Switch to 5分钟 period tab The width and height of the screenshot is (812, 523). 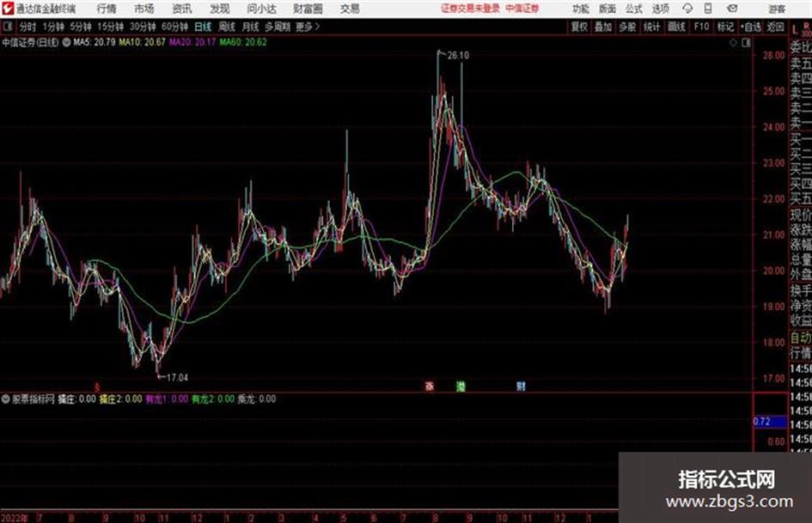pos(80,27)
